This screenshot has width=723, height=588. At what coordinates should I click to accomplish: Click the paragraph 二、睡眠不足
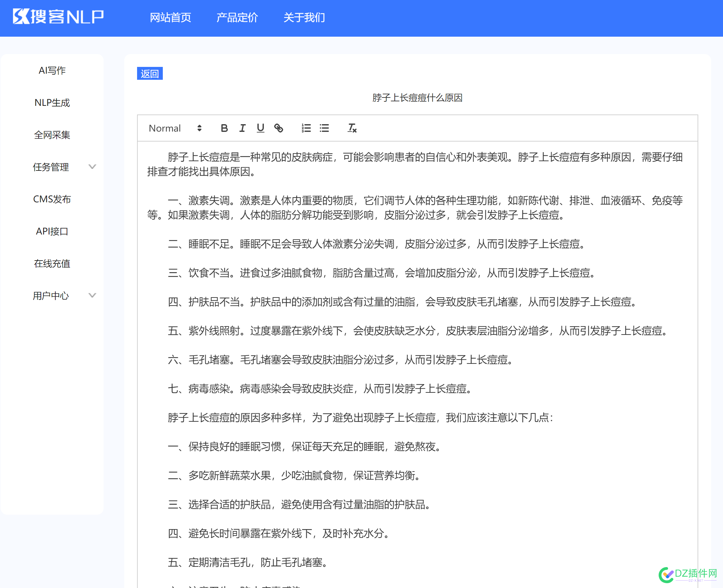(x=377, y=244)
